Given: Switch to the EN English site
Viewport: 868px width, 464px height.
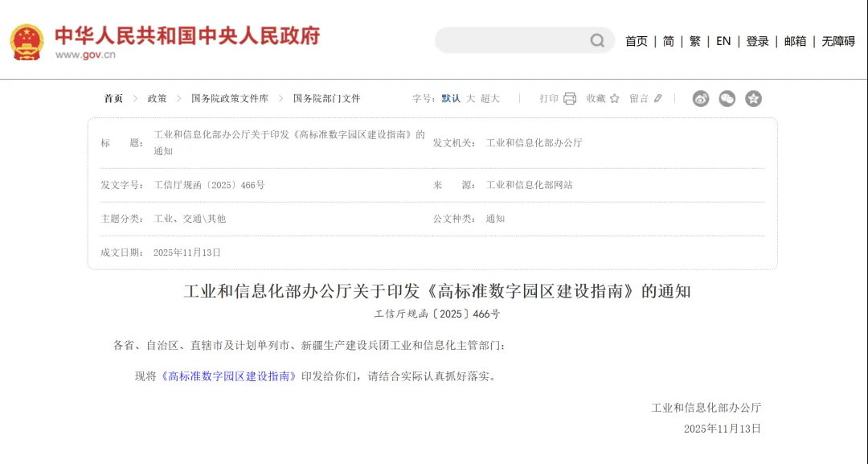Looking at the screenshot, I should tap(723, 41).
